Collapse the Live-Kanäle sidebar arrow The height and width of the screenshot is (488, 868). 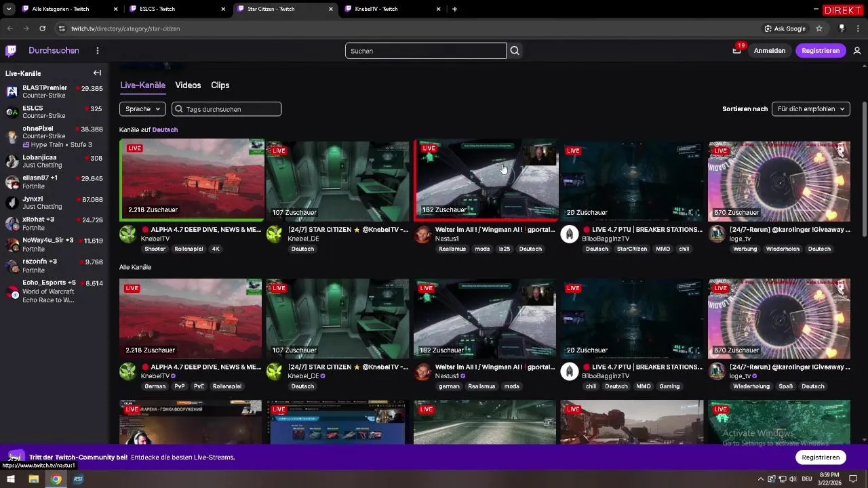tap(97, 73)
